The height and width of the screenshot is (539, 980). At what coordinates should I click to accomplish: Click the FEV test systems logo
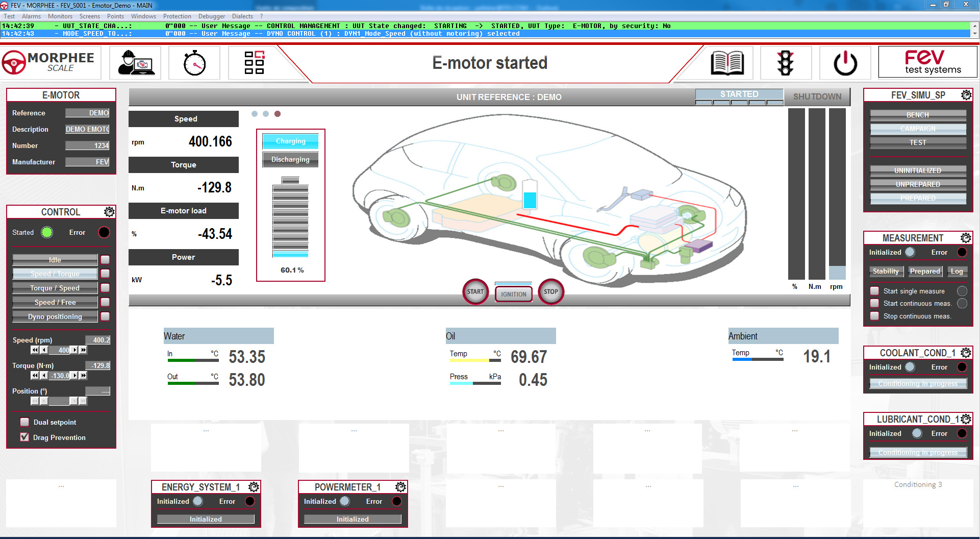tap(927, 62)
